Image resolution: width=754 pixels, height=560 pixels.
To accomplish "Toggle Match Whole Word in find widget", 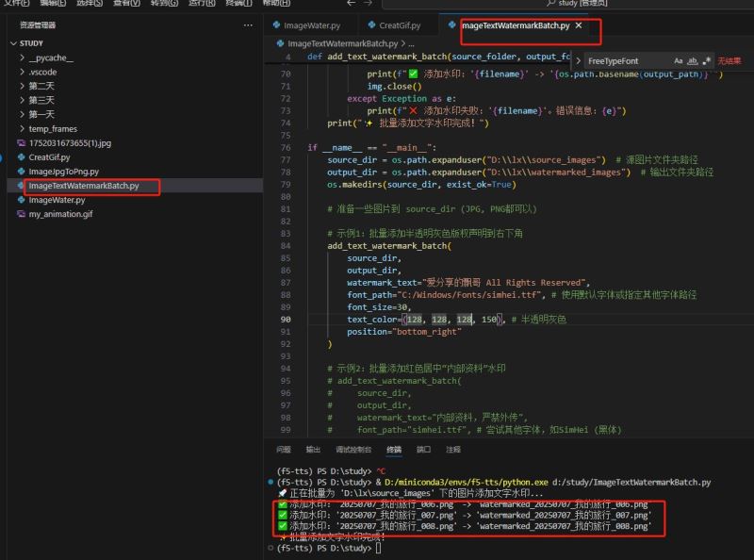I will point(694,60).
